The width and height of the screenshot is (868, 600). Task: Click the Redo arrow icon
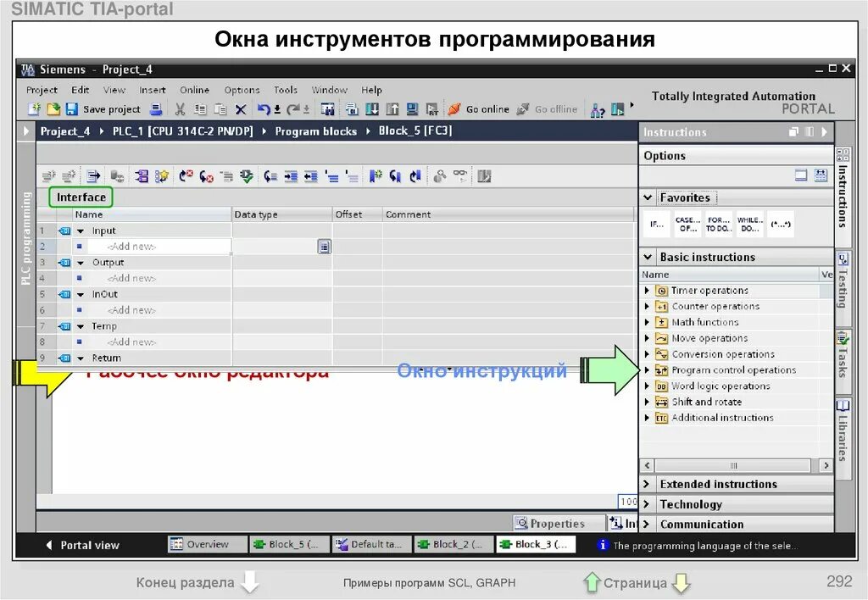click(293, 109)
